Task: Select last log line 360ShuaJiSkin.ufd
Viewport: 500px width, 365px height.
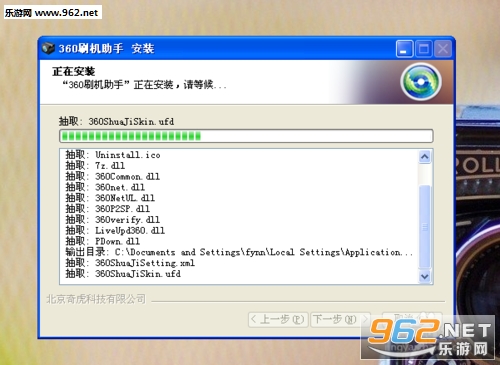Action: pos(123,274)
